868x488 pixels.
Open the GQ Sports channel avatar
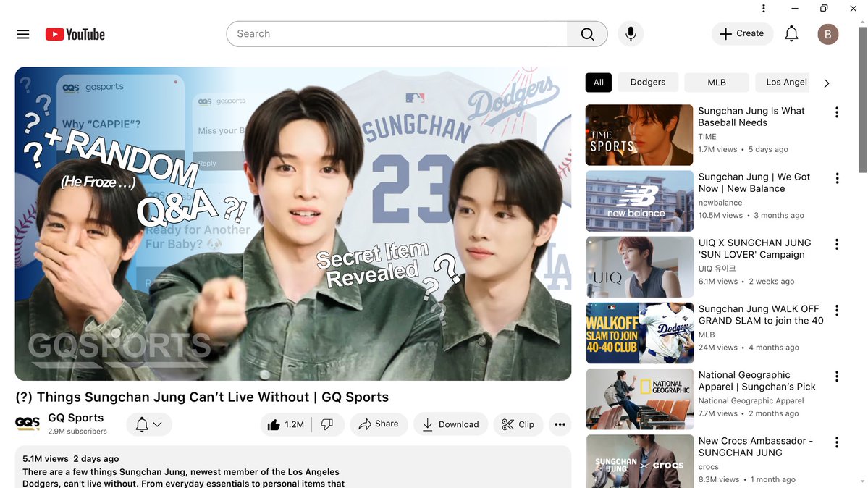click(x=27, y=424)
